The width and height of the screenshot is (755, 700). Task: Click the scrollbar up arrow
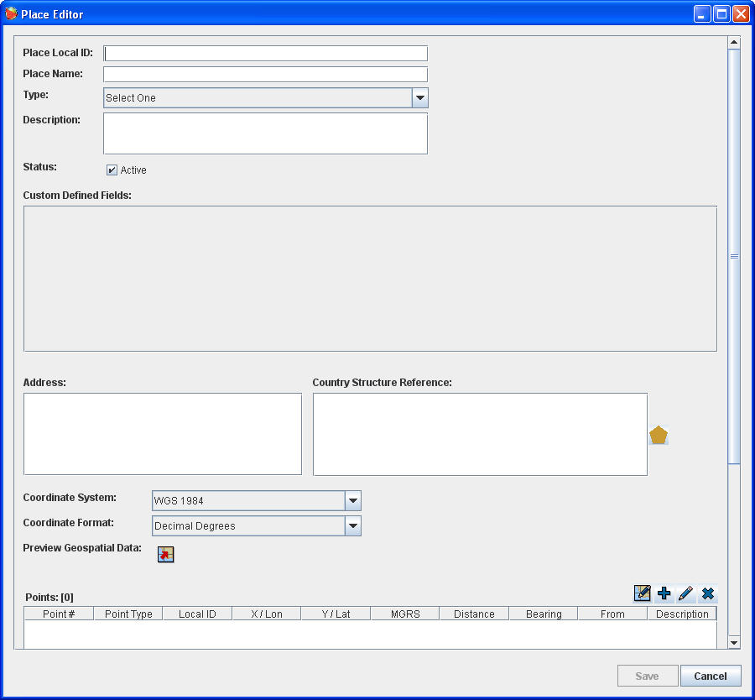[734, 42]
